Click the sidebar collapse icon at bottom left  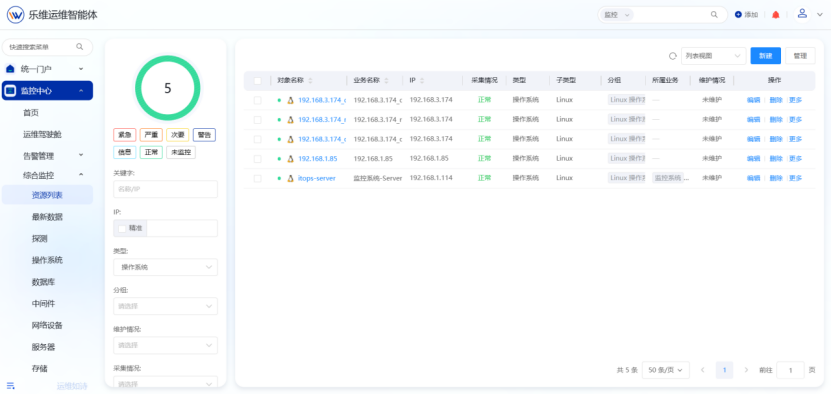click(10, 385)
